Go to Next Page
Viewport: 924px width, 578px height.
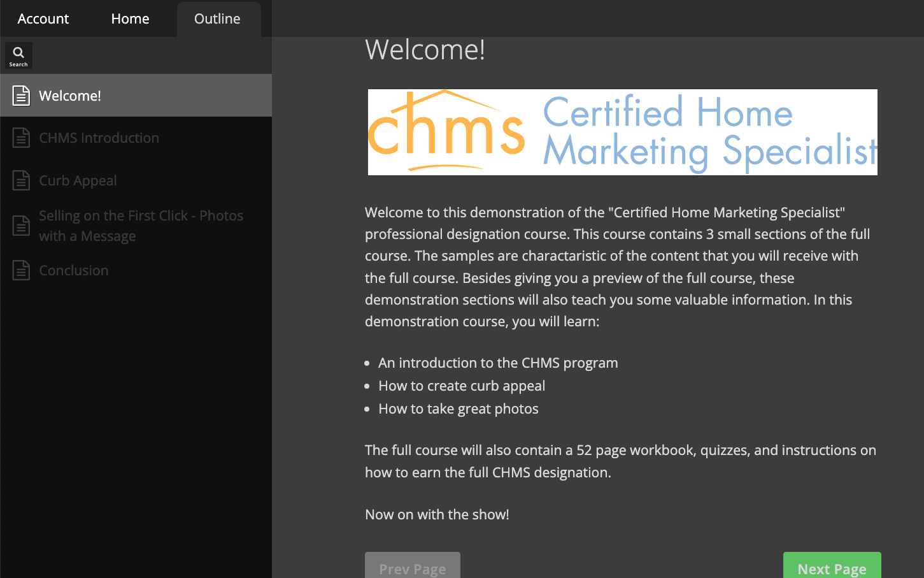click(832, 566)
